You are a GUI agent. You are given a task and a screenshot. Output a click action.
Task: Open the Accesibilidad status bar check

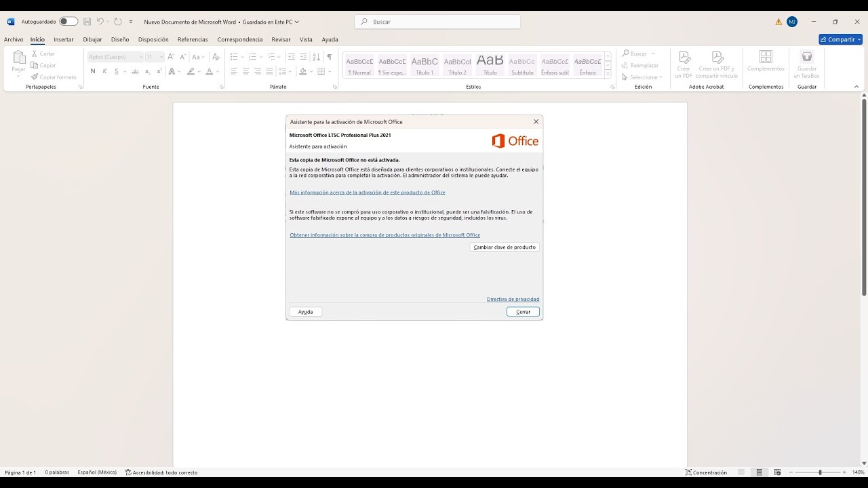pyautogui.click(x=161, y=472)
